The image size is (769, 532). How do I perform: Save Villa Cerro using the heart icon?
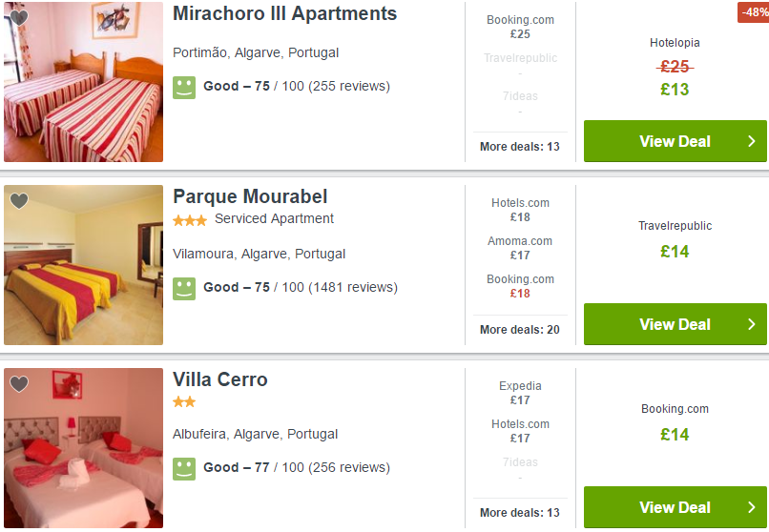pyautogui.click(x=19, y=384)
